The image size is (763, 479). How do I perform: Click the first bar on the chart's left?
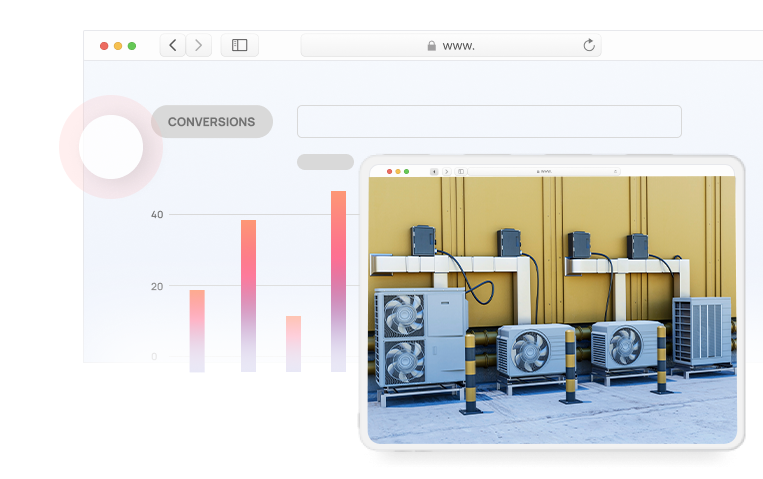point(197,330)
